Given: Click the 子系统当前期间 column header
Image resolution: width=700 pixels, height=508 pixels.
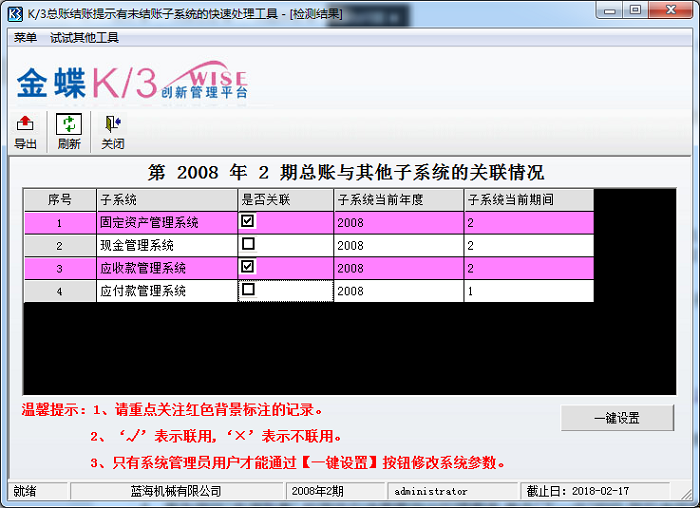Looking at the screenshot, I should tap(528, 199).
